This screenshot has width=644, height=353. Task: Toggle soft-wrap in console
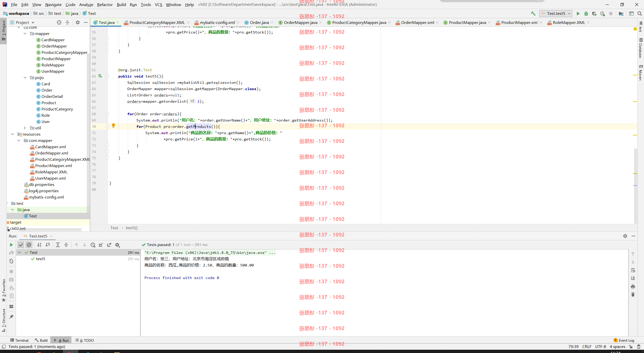coord(633,270)
